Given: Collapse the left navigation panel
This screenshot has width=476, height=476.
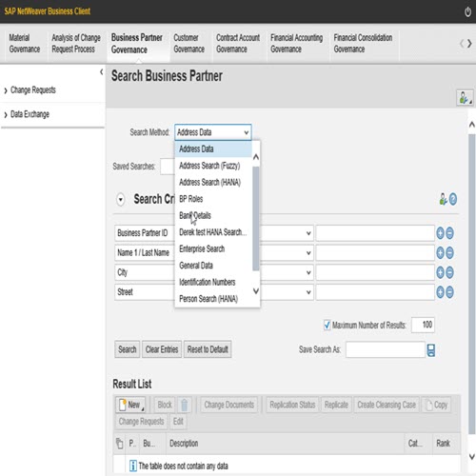Looking at the screenshot, I should (102, 72).
